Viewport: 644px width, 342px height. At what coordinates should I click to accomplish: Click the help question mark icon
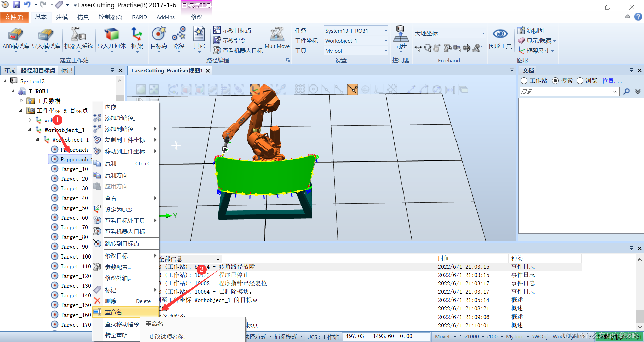[638, 17]
